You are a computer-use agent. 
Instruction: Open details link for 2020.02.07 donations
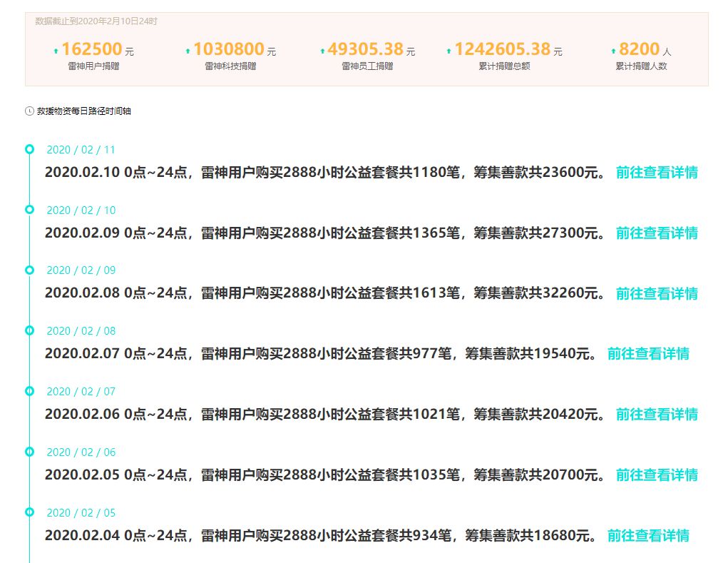pyautogui.click(x=648, y=354)
